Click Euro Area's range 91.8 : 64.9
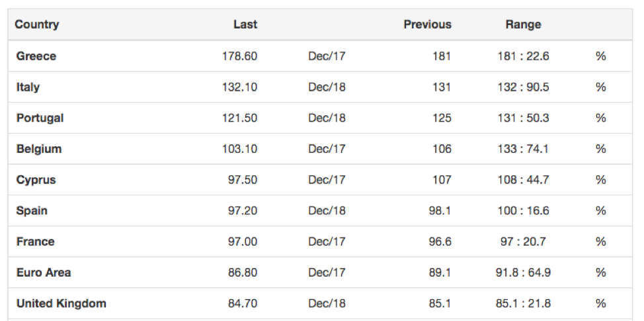The height and width of the screenshot is (321, 644). (523, 273)
